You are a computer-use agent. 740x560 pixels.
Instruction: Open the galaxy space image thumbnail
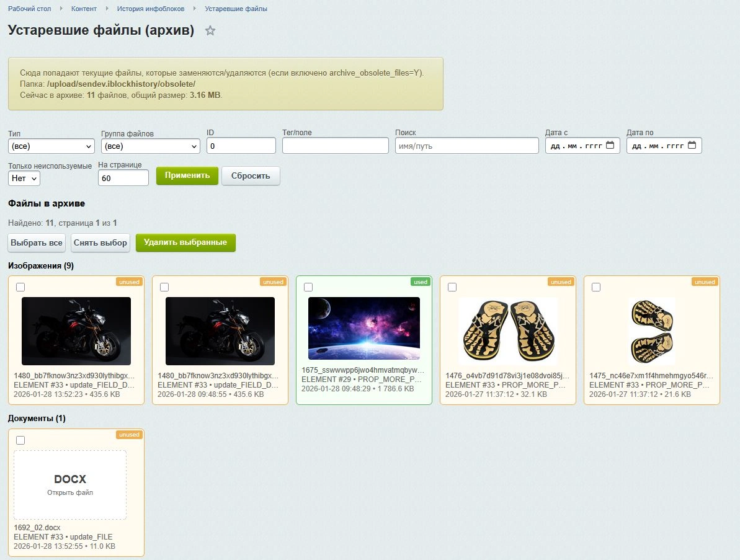point(364,328)
